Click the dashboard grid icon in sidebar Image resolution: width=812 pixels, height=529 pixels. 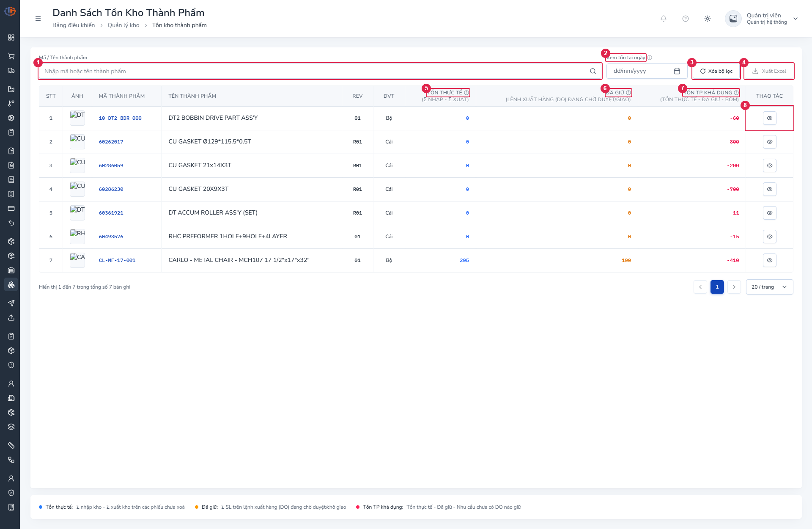tap(11, 38)
